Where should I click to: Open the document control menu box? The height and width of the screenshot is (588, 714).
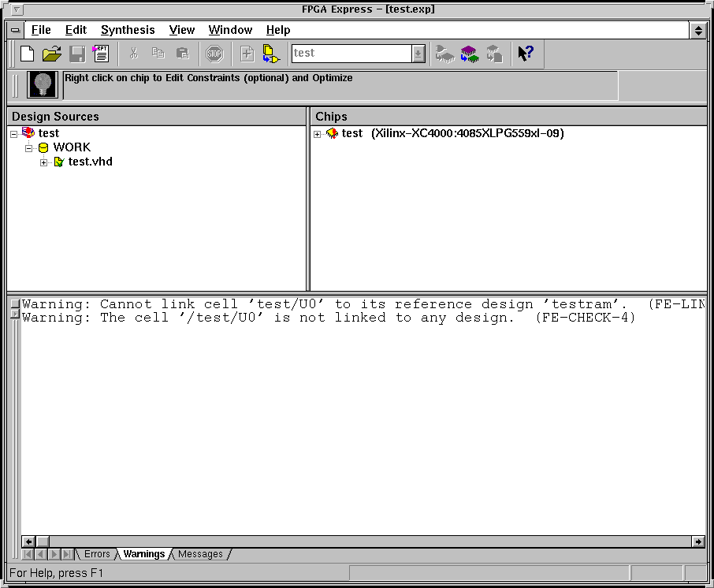[x=16, y=31]
